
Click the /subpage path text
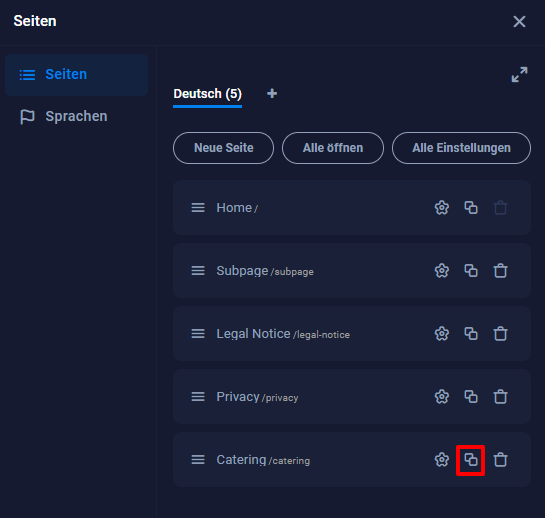tap(292, 272)
